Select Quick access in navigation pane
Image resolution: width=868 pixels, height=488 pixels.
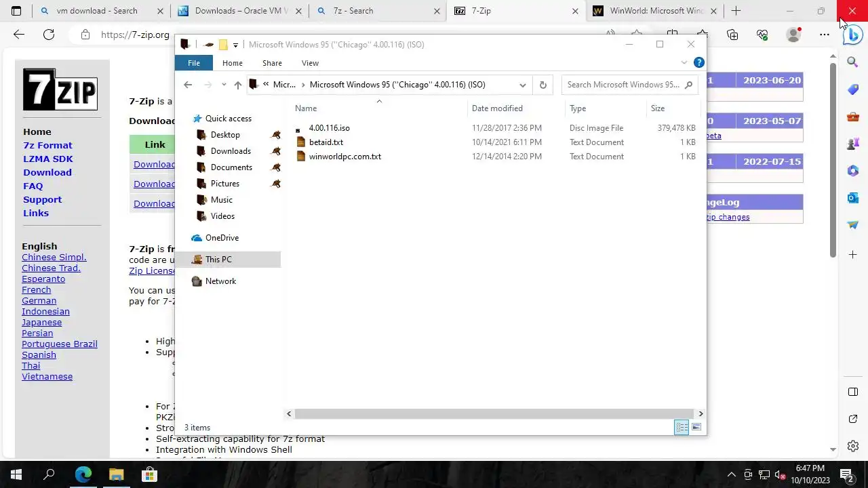(228, 119)
